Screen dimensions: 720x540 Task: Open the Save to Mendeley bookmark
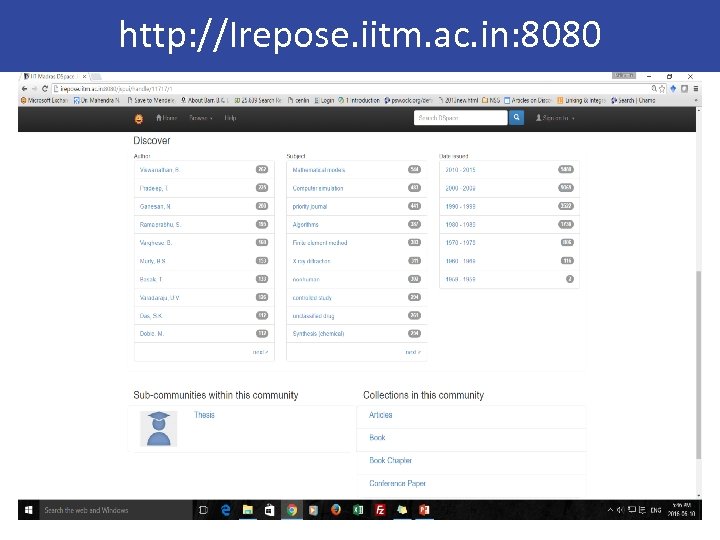(151, 100)
